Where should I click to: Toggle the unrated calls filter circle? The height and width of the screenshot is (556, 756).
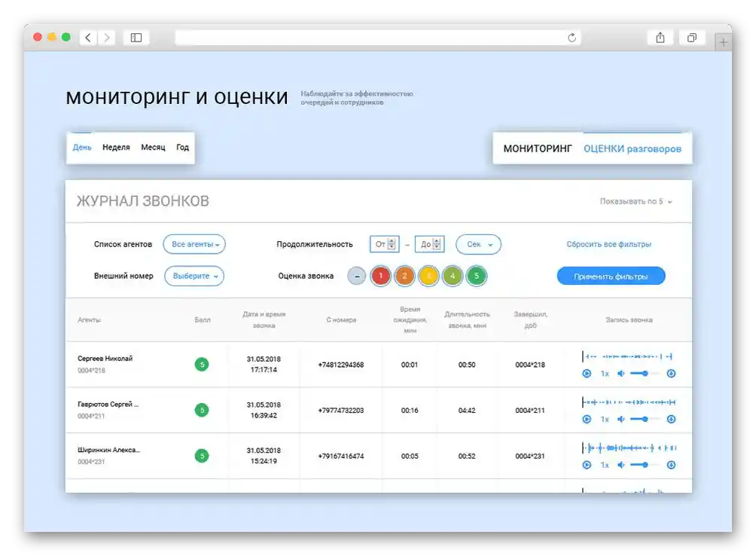(356, 276)
